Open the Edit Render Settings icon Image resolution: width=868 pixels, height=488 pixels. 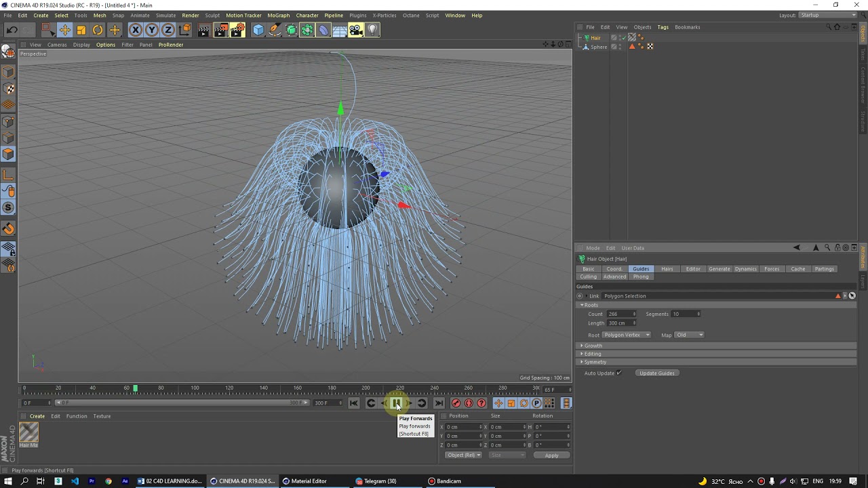[237, 30]
